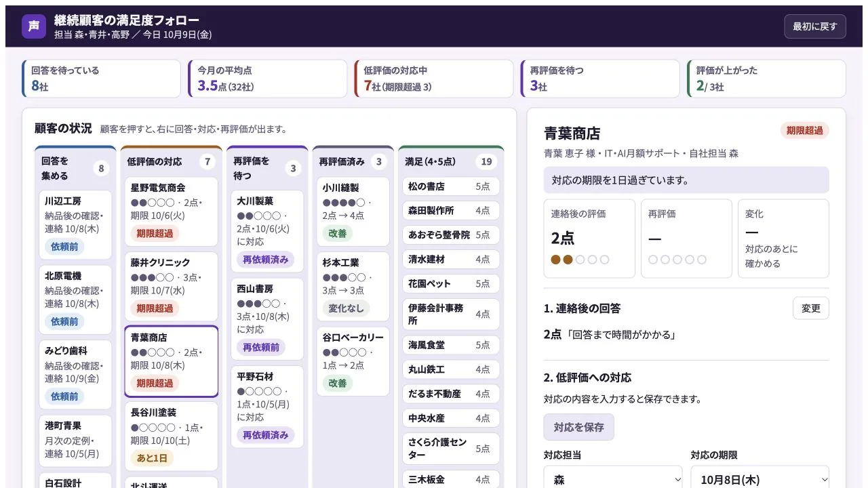Select 松の書店 in the 満足 column
Image resolution: width=868 pixels, height=488 pixels.
pyautogui.click(x=451, y=186)
